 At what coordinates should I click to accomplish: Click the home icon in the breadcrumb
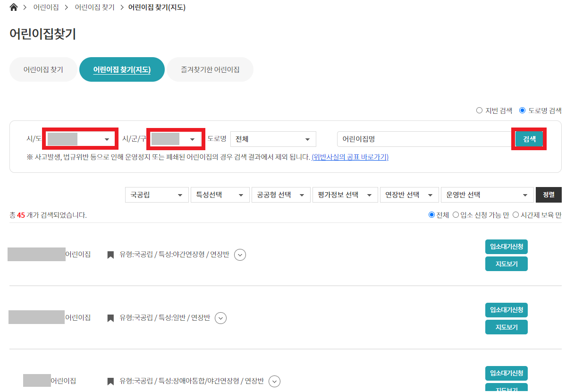coord(13,7)
